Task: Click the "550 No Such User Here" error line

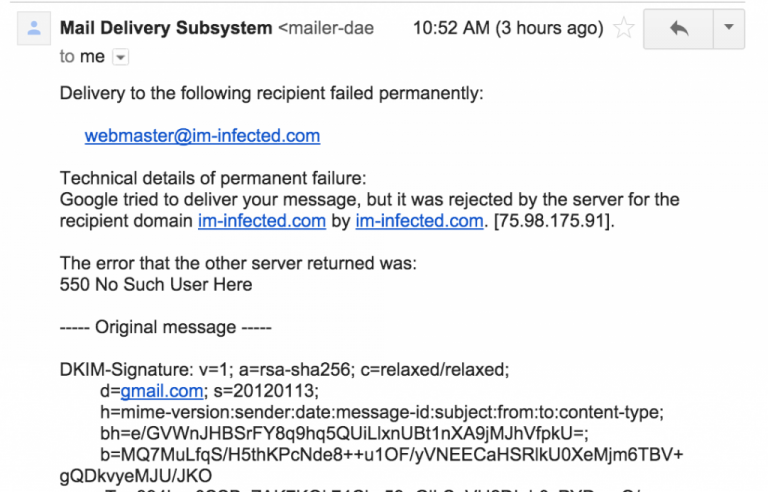Action: [x=156, y=284]
